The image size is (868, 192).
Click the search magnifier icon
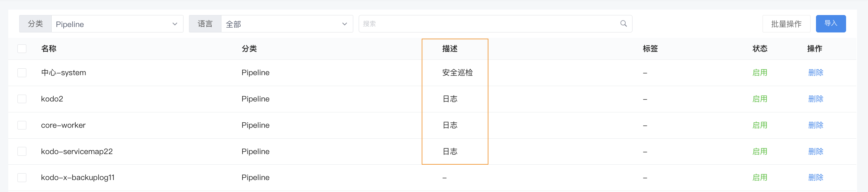pyautogui.click(x=624, y=24)
